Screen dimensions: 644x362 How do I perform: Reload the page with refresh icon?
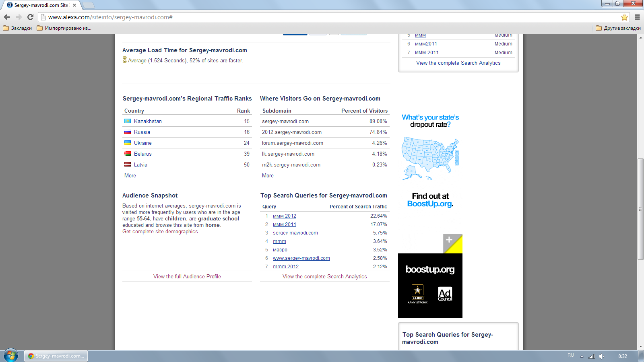(x=30, y=17)
